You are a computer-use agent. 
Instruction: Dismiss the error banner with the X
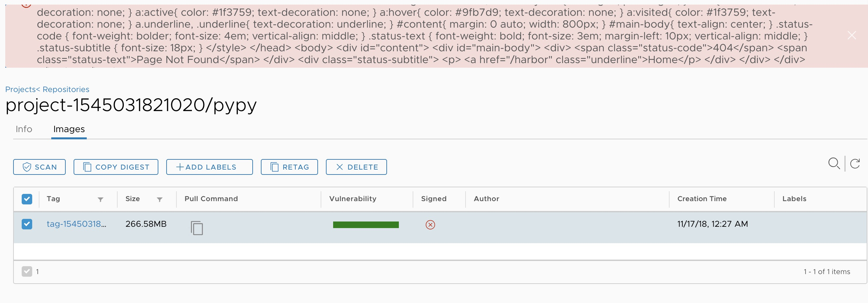[x=852, y=35]
